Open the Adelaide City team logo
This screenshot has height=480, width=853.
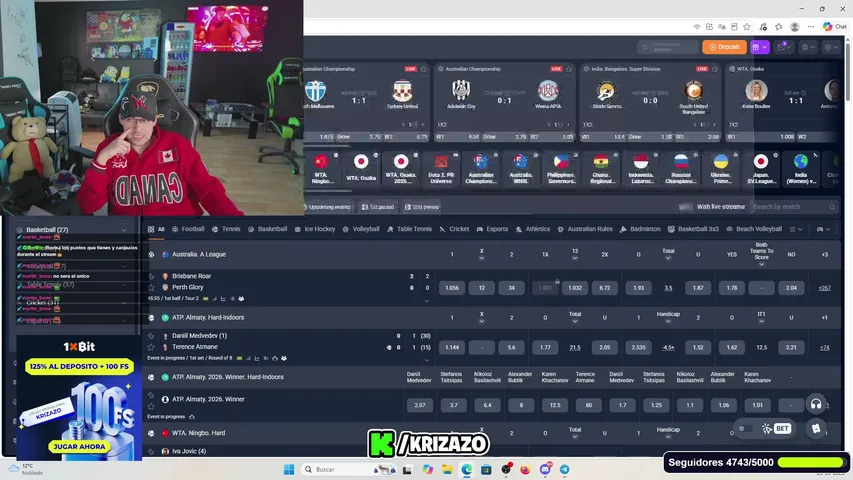click(461, 90)
